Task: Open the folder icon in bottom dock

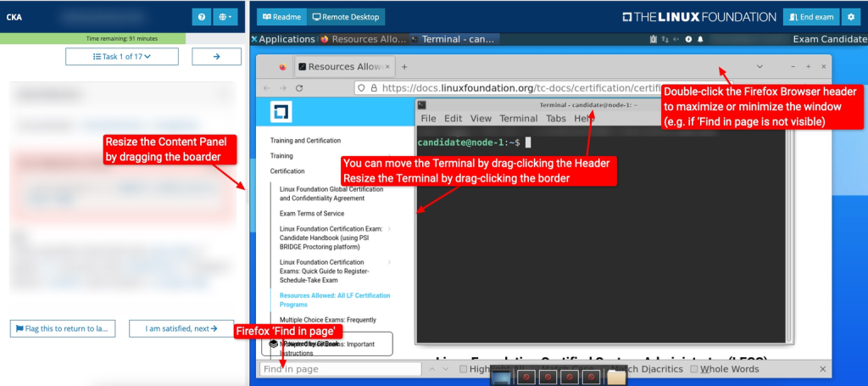Action: (616, 378)
